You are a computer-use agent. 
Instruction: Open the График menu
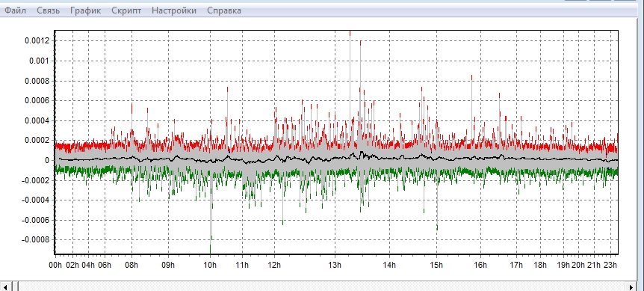coord(85,10)
